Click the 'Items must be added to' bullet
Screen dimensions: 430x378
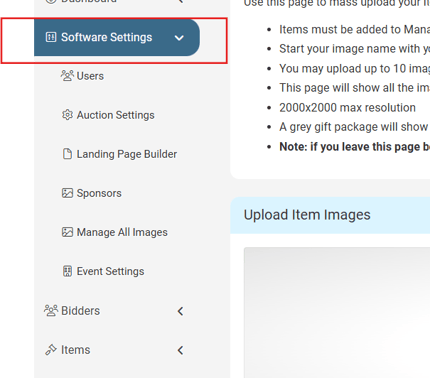(x=355, y=30)
